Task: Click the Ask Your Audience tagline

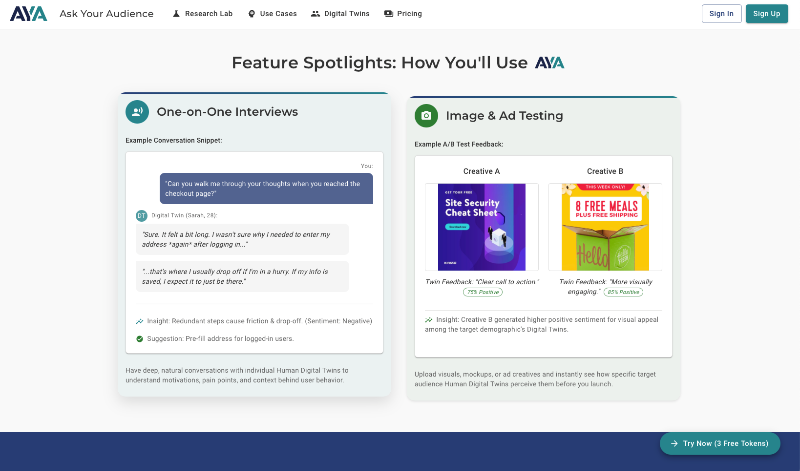Action: pyautogui.click(x=106, y=14)
